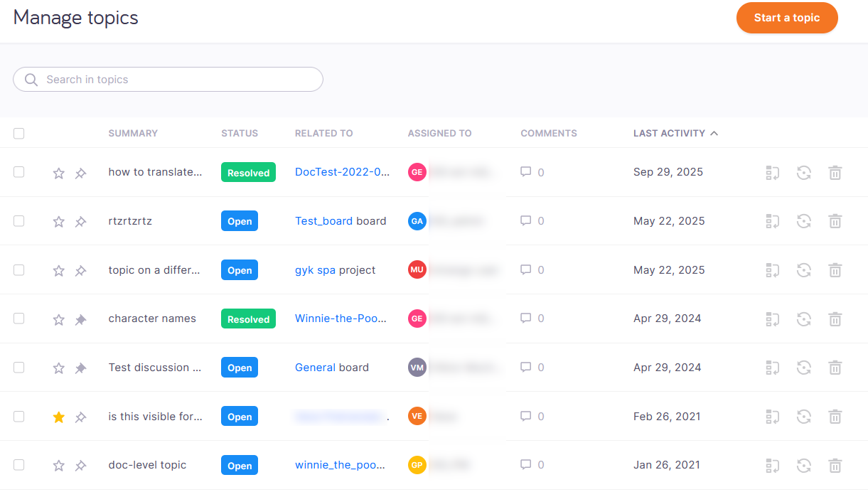This screenshot has height=492, width=868.
Task: Sort by Related To column header
Action: (x=323, y=133)
